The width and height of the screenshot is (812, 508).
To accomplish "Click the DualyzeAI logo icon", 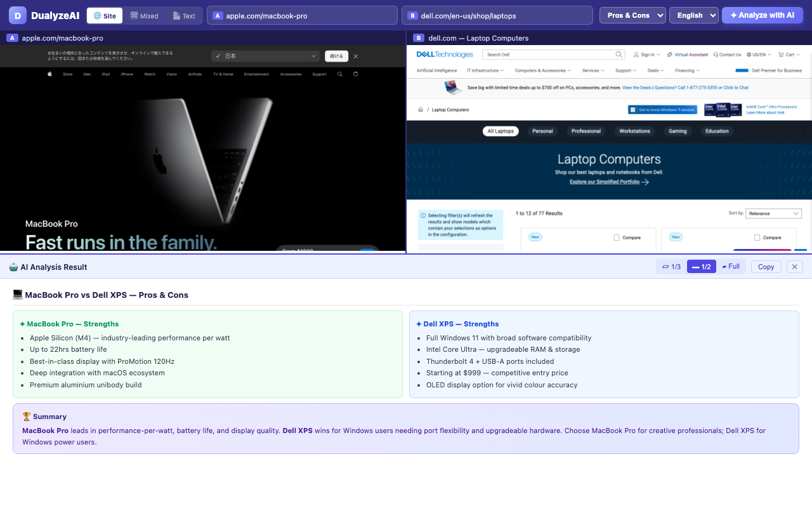I will click(x=18, y=15).
